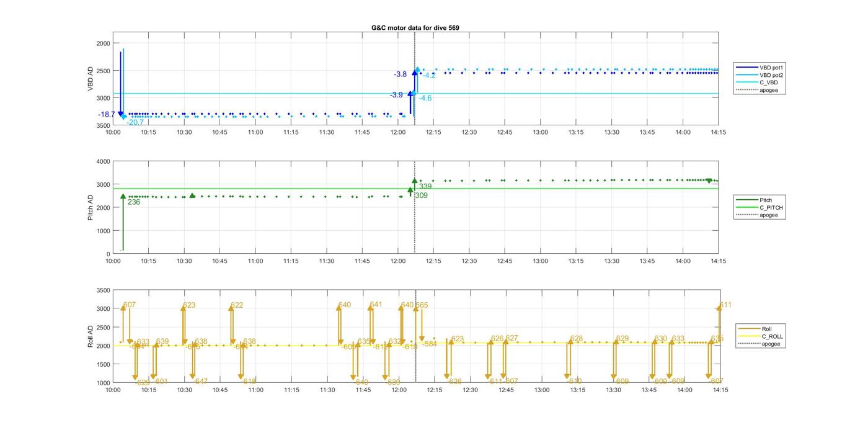This screenshot has height=430, width=868.
Task: Click the "-20.7" VBD annotation
Action: (135, 123)
